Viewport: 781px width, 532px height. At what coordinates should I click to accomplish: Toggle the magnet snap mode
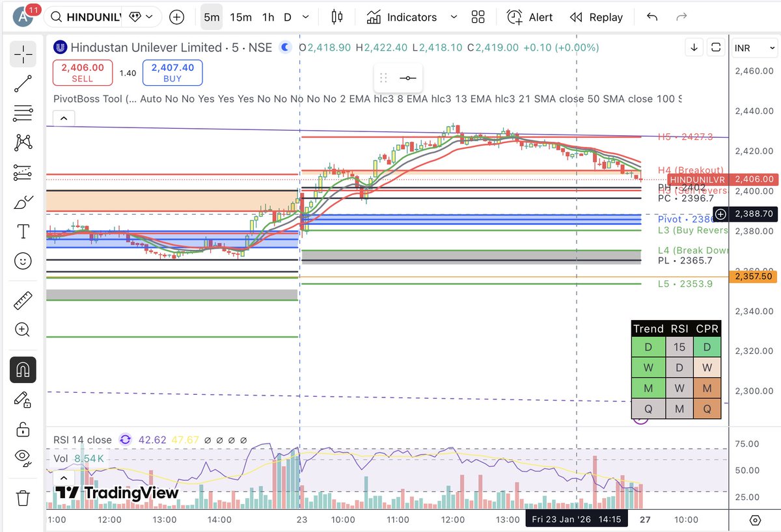coord(23,369)
